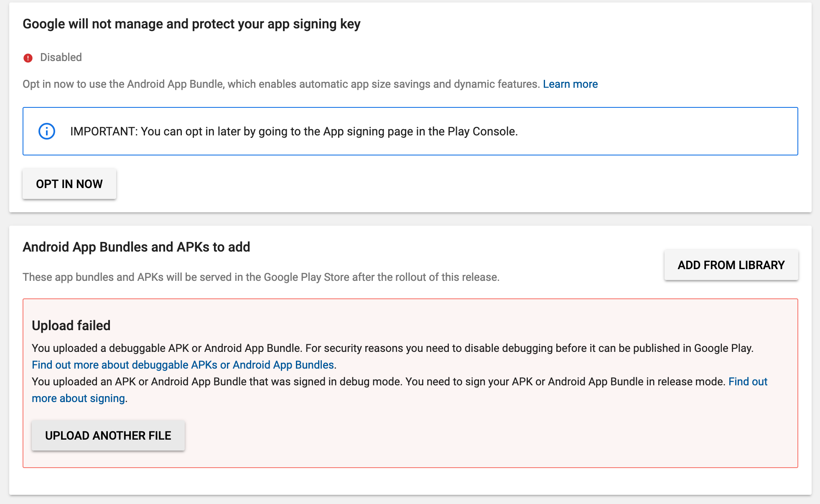820x504 pixels.
Task: Click ADD FROM LIBRARY button
Action: coord(731,265)
